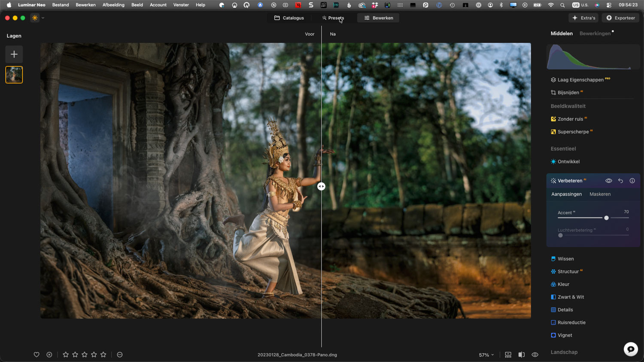Open the color label circle icon
Viewport: 644px width, 362px height.
(x=120, y=355)
